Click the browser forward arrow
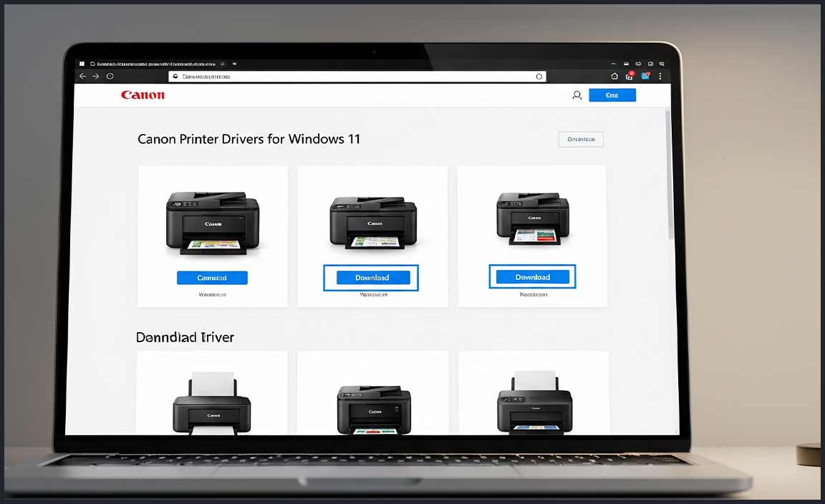 coord(96,77)
